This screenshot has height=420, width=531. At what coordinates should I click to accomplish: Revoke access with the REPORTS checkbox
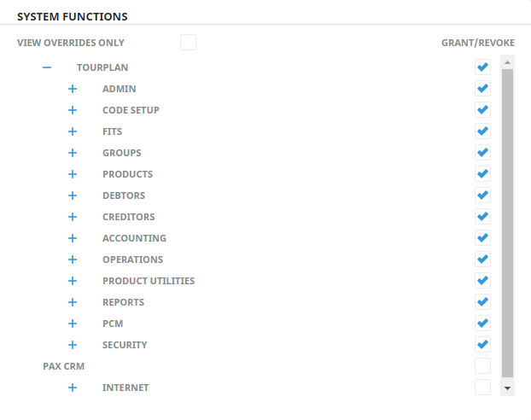click(482, 302)
